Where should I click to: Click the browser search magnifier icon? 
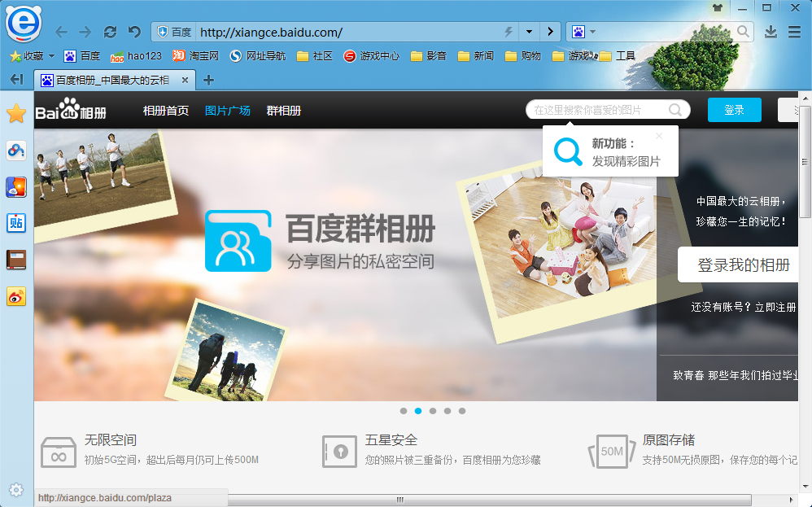743,32
